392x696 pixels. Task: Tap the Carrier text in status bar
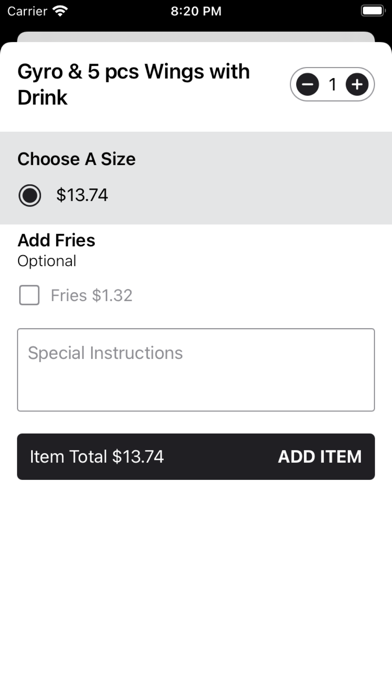pos(27,11)
